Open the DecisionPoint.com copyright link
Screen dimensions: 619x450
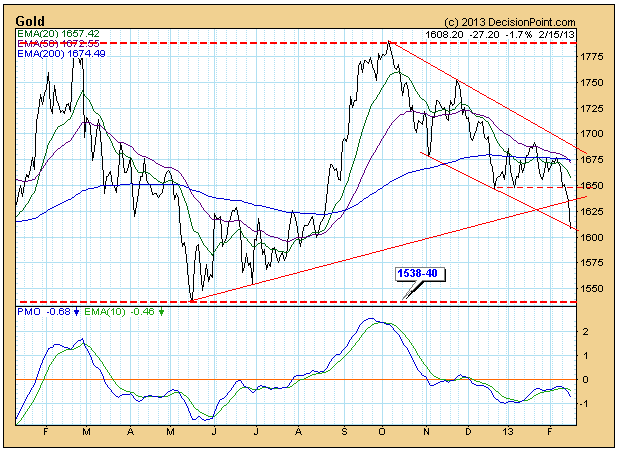tap(510, 22)
